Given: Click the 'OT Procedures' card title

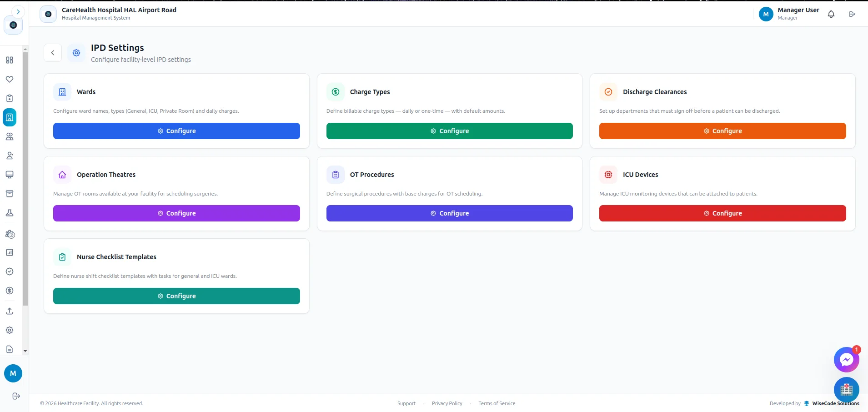Looking at the screenshot, I should click(372, 175).
